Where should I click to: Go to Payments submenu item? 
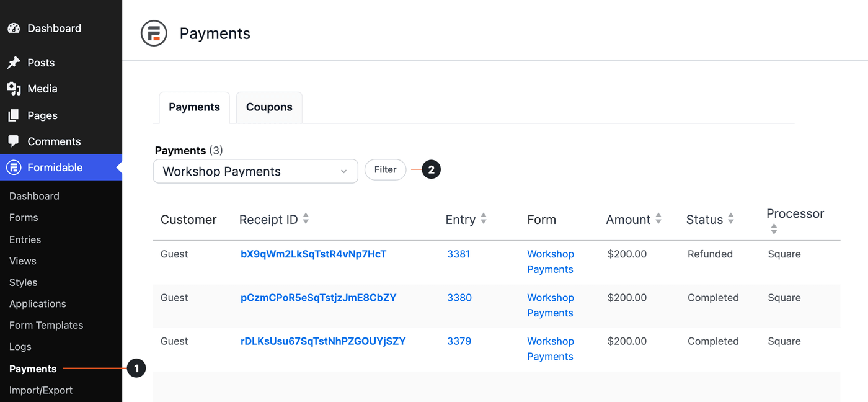[33, 368]
